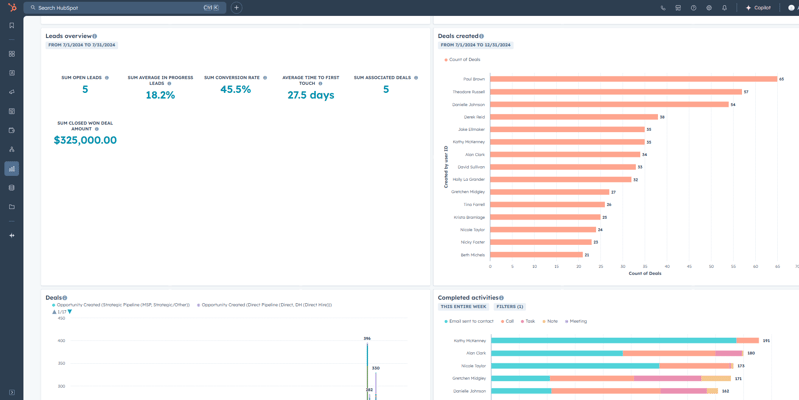This screenshot has height=400, width=799.
Task: Toggle Opportunity Created Strategic Pipeline legend item
Action: 121,305
